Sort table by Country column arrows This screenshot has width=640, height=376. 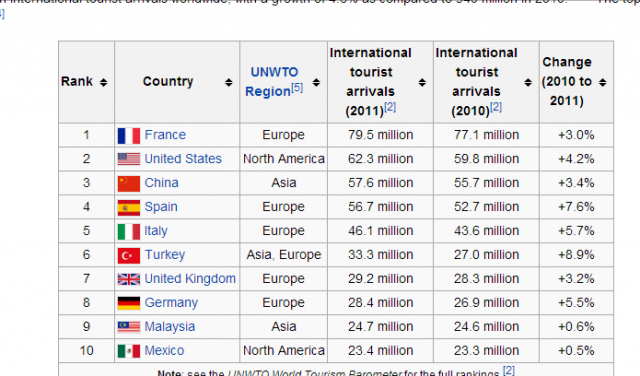tap(229, 82)
